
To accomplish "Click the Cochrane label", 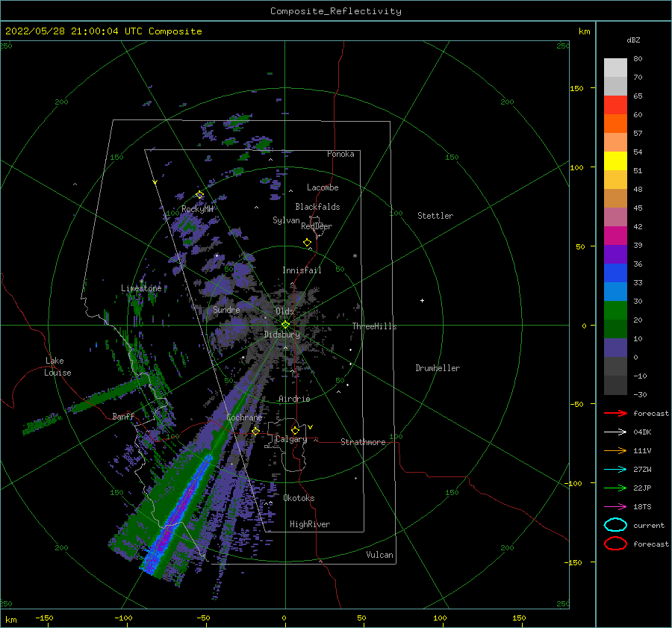I will click(244, 417).
